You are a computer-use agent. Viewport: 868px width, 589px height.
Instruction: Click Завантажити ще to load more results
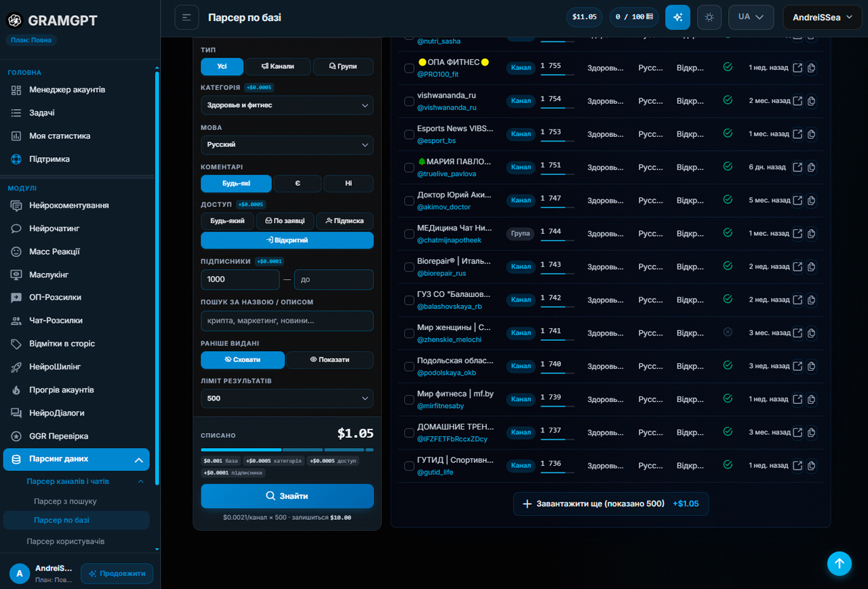(610, 504)
